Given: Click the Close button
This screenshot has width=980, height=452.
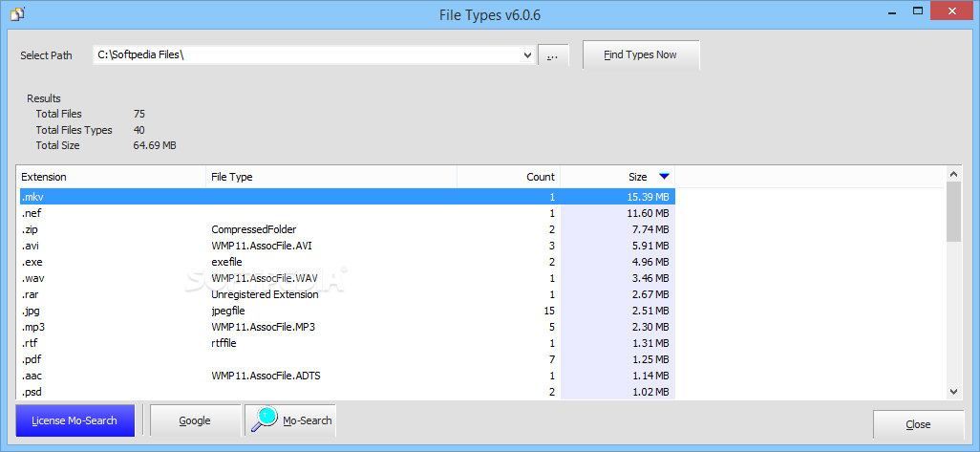Looking at the screenshot, I should tap(918, 424).
